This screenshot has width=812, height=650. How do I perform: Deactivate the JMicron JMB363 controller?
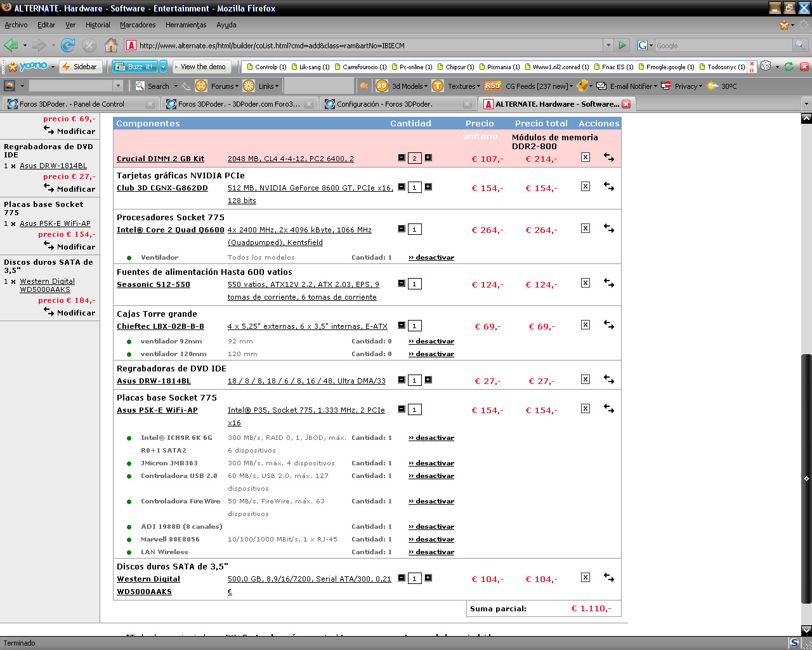431,463
